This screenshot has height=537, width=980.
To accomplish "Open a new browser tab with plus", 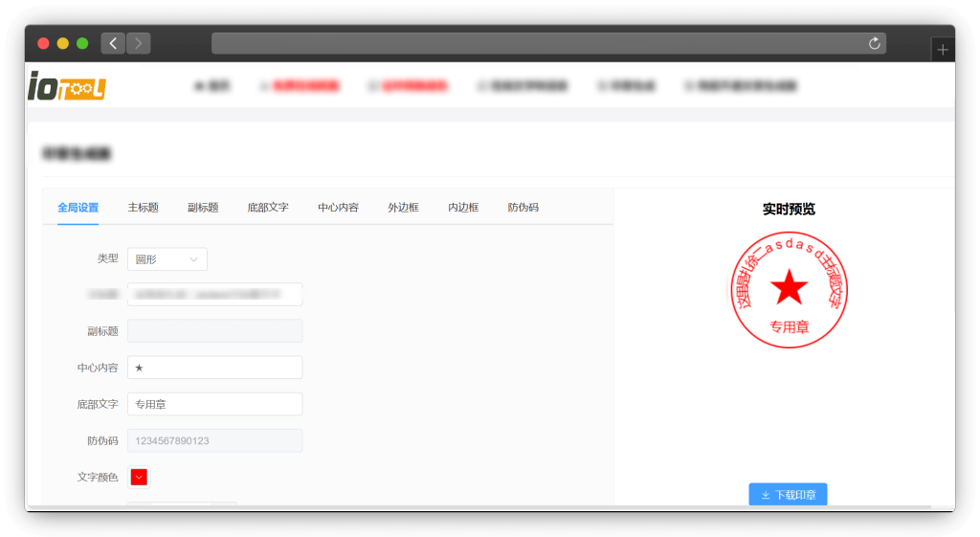I will [x=943, y=50].
